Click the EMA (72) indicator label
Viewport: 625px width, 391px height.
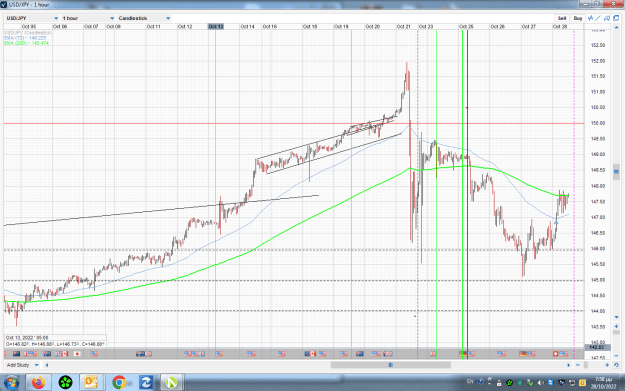25,38
